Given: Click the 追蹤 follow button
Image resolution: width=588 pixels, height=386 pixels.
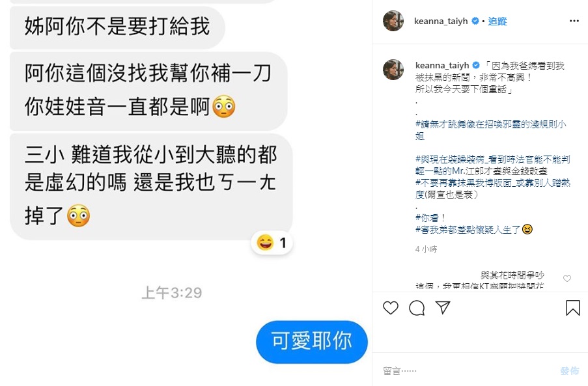Looking at the screenshot, I should coord(497,21).
